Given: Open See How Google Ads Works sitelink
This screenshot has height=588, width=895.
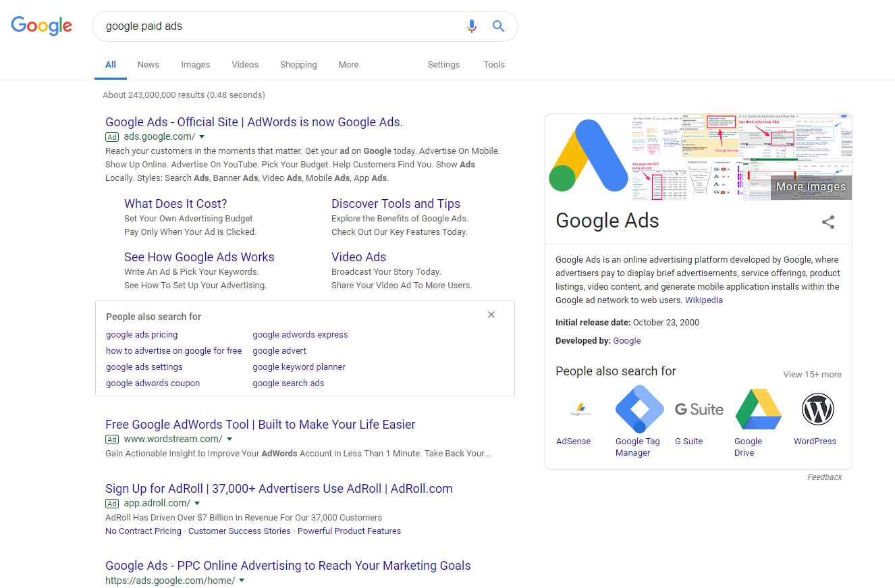Looking at the screenshot, I should point(199,257).
